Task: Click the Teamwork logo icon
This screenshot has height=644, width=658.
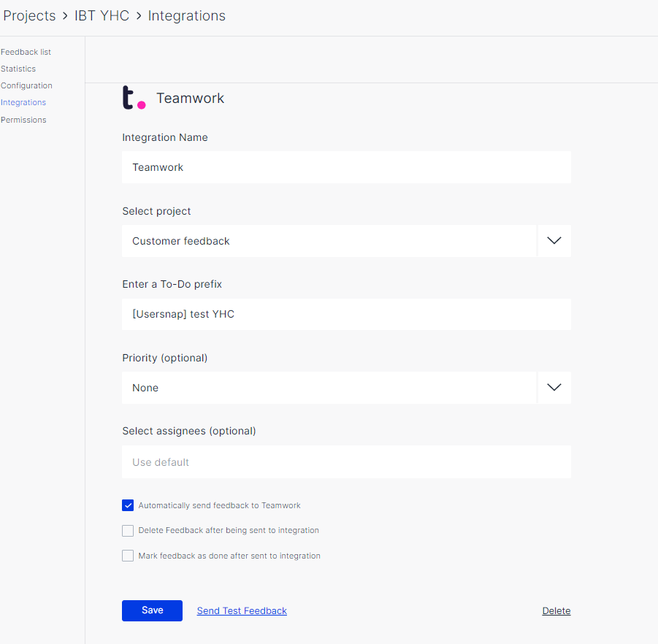Action: [x=134, y=98]
